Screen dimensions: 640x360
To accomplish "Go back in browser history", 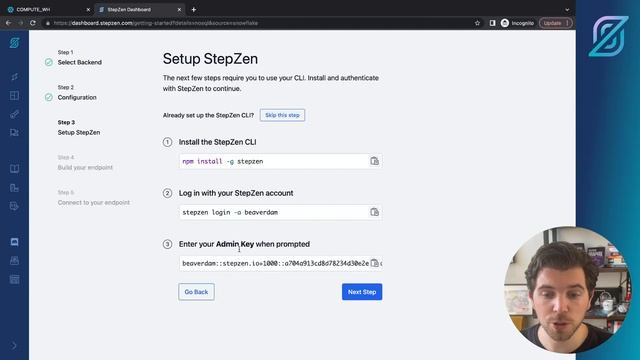I will pyautogui.click(x=9, y=23).
